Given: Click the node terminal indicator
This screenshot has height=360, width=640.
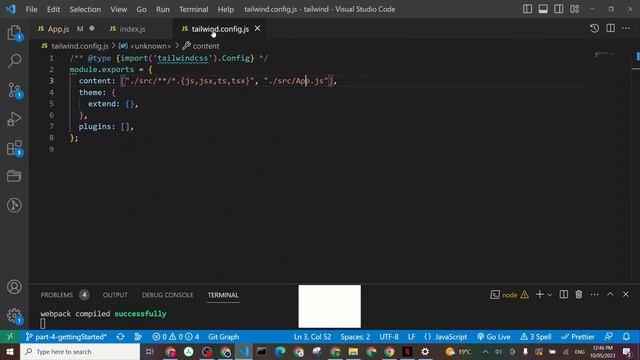Looking at the screenshot, I should (509, 295).
